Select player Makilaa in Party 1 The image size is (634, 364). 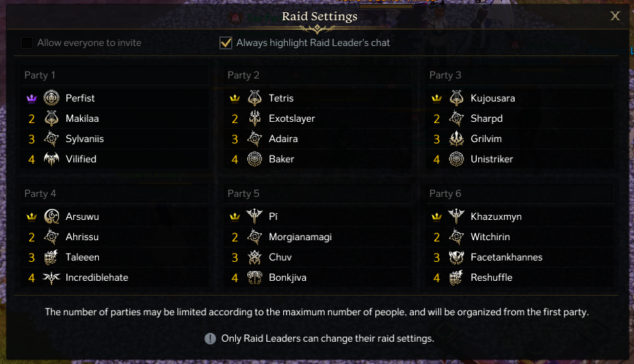[x=82, y=118]
